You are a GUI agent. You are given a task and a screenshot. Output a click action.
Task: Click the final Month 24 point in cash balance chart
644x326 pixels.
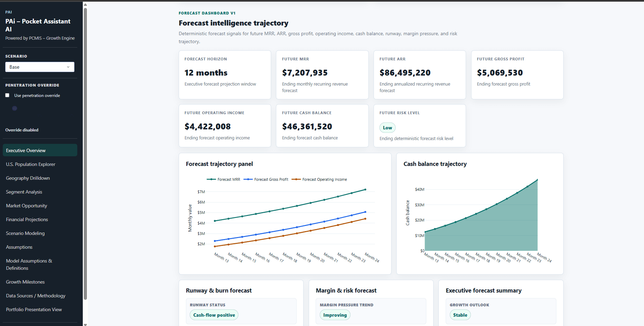(537, 180)
